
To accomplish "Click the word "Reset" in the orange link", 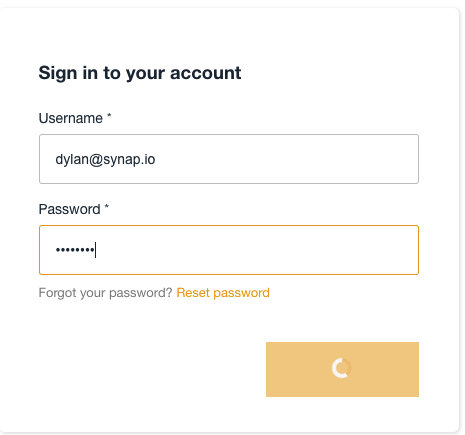I will [193, 293].
